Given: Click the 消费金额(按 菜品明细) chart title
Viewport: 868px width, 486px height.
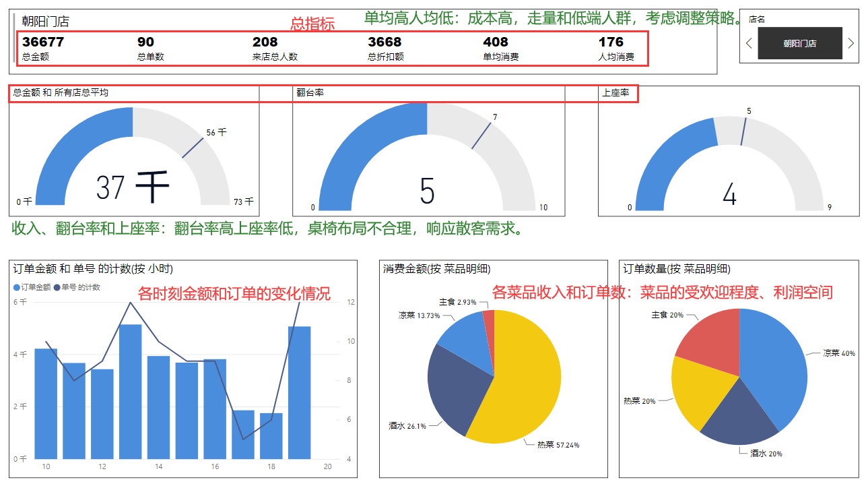Looking at the screenshot, I should click(x=437, y=268).
